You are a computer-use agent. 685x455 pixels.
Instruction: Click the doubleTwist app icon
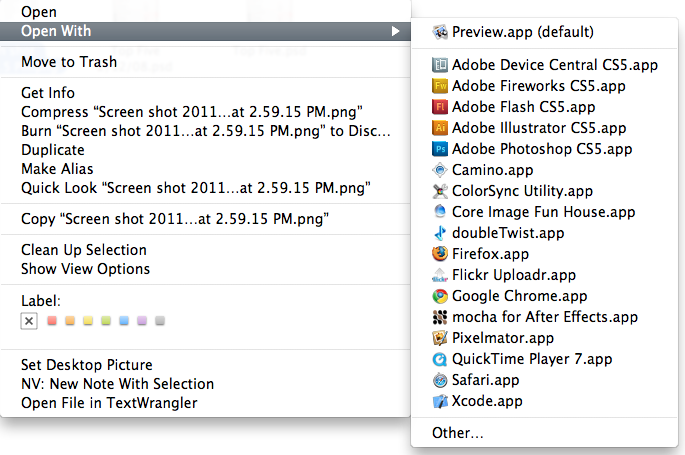tap(440, 233)
